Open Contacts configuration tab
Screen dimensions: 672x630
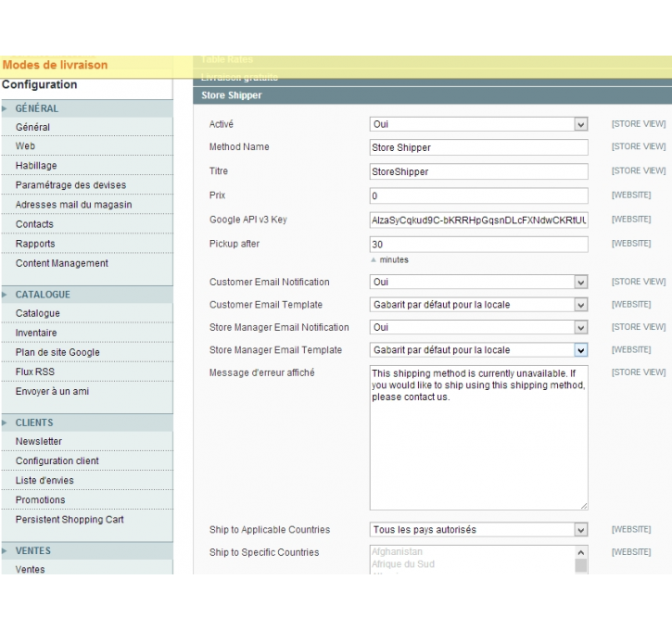87,224
